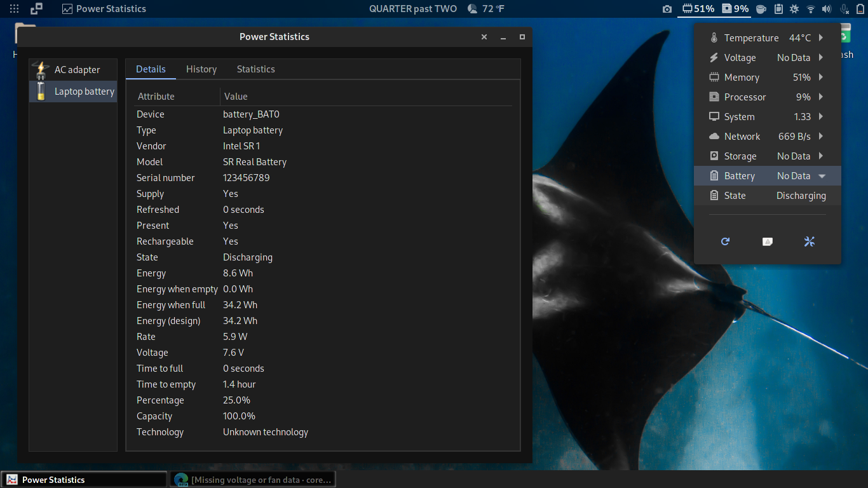Open the volume speaker indicator
This screenshot has width=868, height=488.
[x=827, y=9]
